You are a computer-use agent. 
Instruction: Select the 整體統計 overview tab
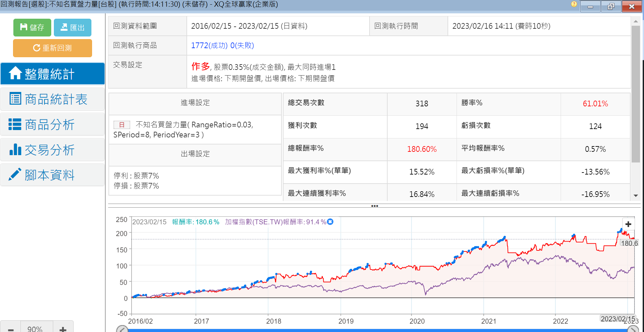point(53,74)
